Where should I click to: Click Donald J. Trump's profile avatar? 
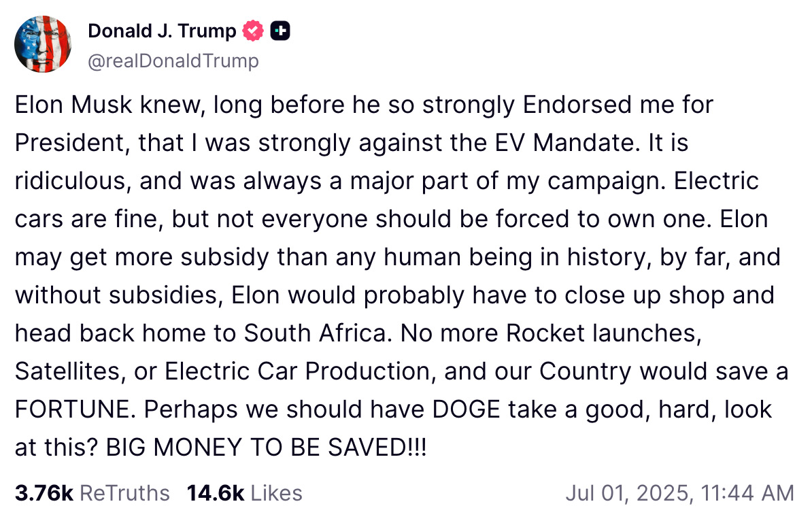43,44
